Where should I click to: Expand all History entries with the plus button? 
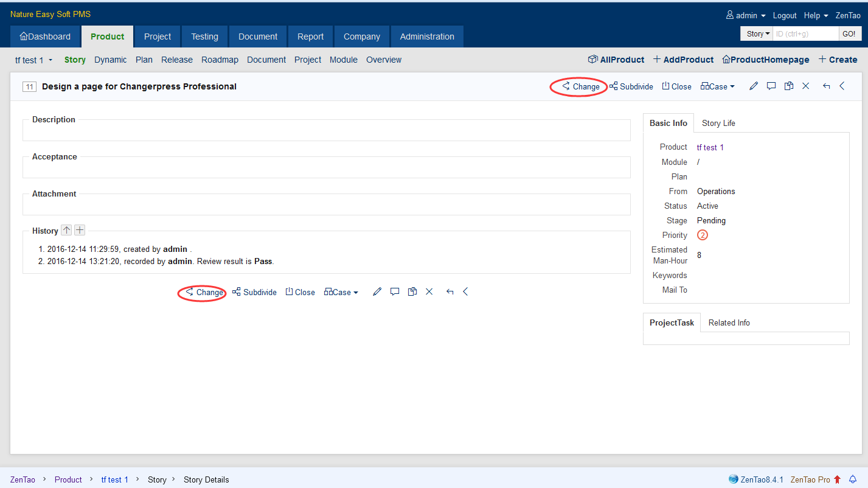[80, 230]
